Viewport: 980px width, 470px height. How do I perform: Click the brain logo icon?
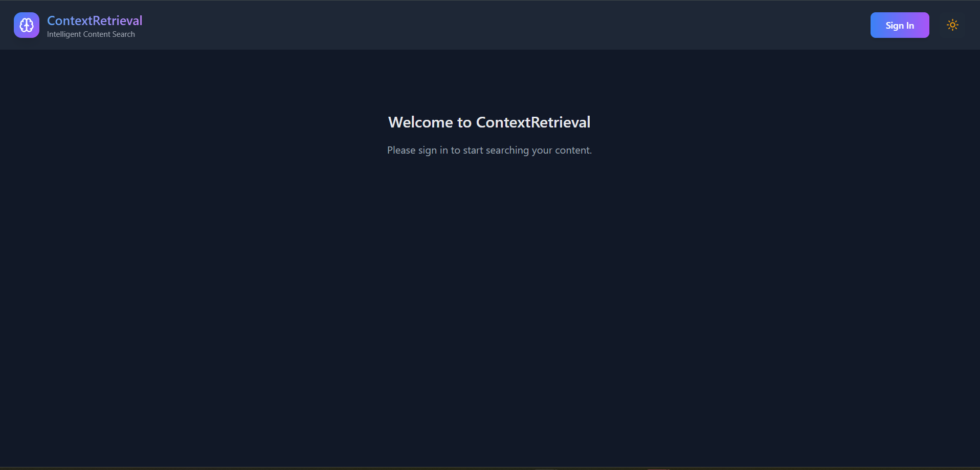coord(27,25)
